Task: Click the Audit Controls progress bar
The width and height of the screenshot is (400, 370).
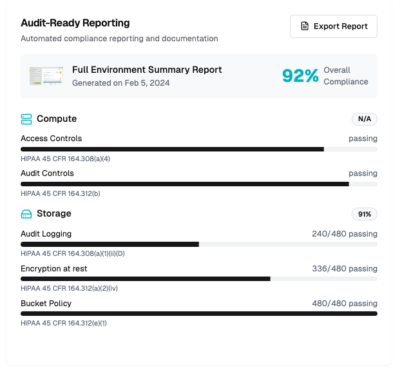Action: pyautogui.click(x=199, y=184)
